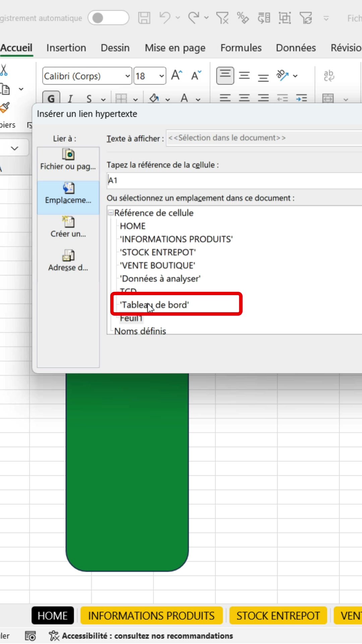Toggle the top vertical align button

pyautogui.click(x=225, y=75)
